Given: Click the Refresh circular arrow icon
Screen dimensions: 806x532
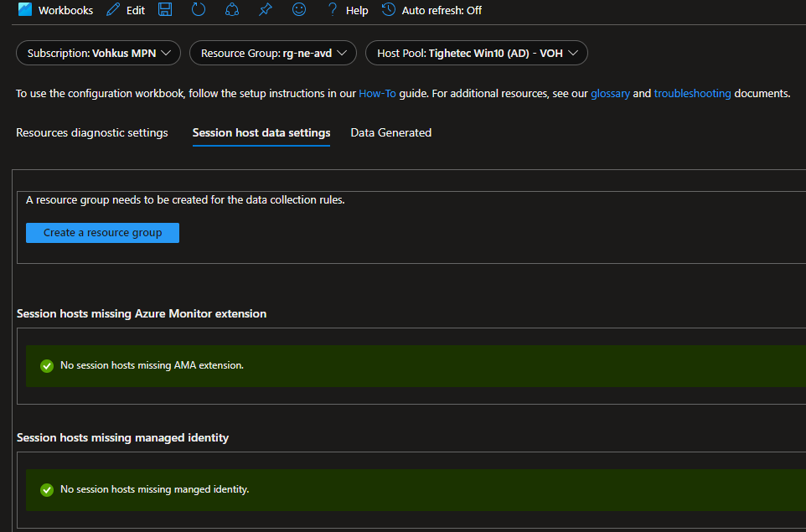Looking at the screenshot, I should tap(199, 9).
